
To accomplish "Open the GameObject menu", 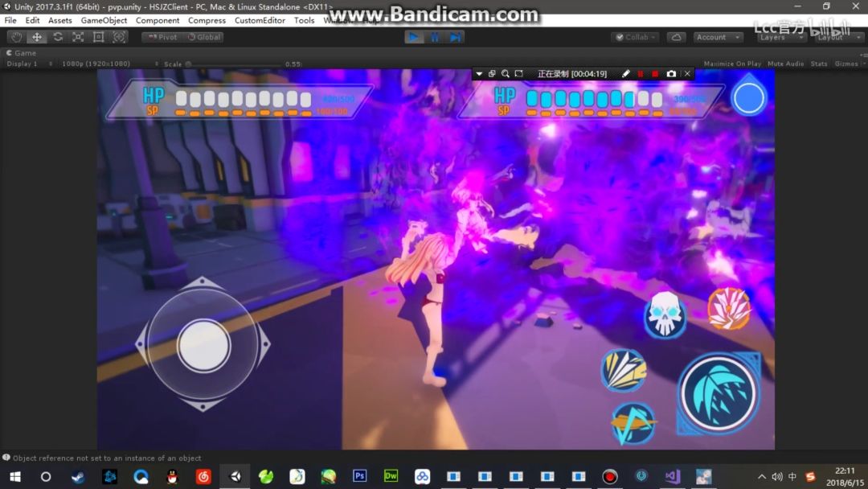I will pyautogui.click(x=104, y=20).
